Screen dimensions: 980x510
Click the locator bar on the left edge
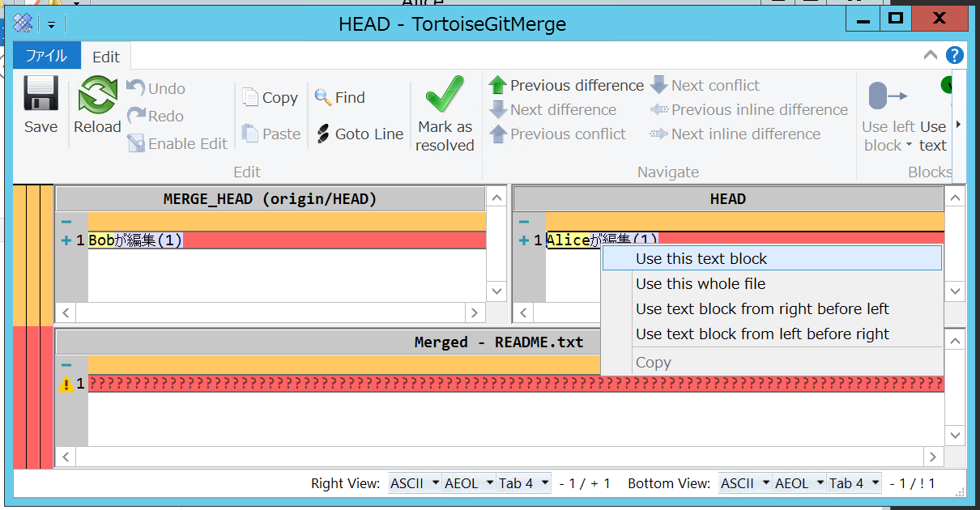[33, 327]
